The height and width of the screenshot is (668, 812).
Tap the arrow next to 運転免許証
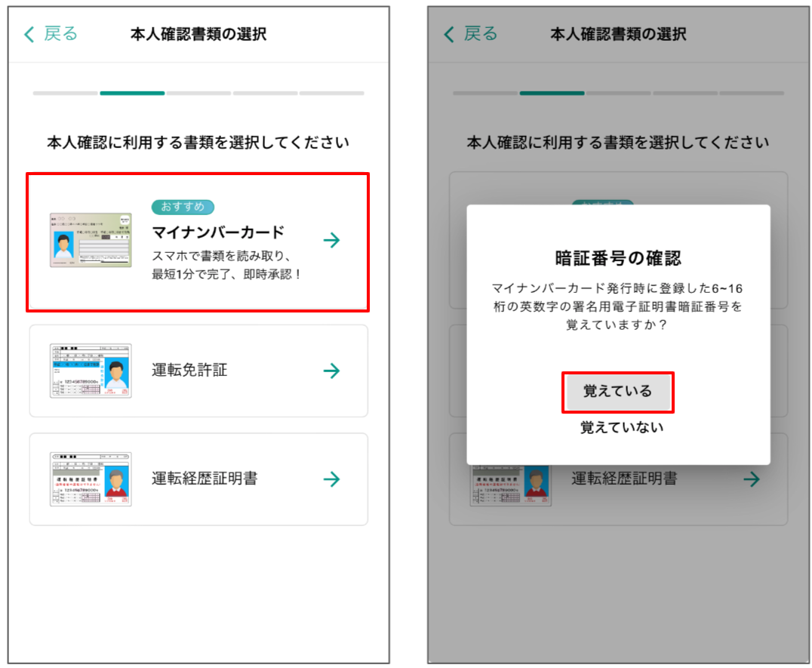(x=332, y=371)
